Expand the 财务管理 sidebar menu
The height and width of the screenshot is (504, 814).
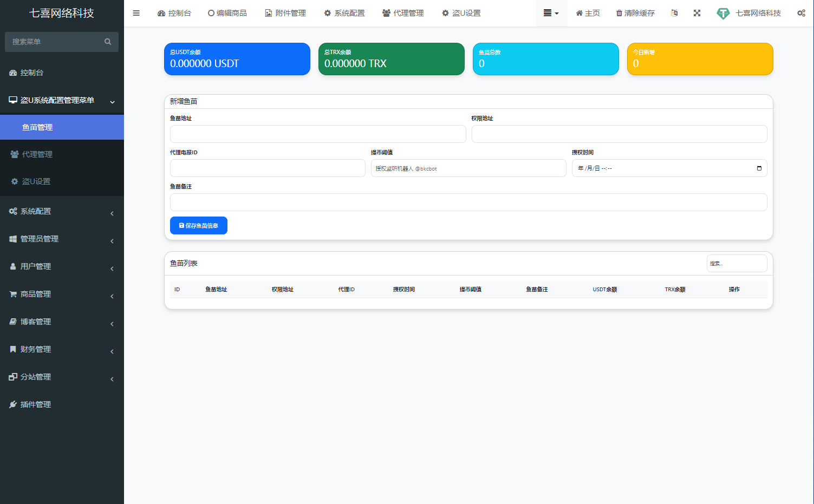tap(62, 350)
